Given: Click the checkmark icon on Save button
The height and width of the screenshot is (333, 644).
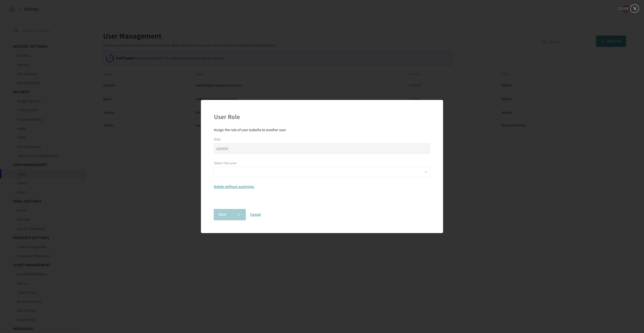Looking at the screenshot, I should tap(239, 215).
